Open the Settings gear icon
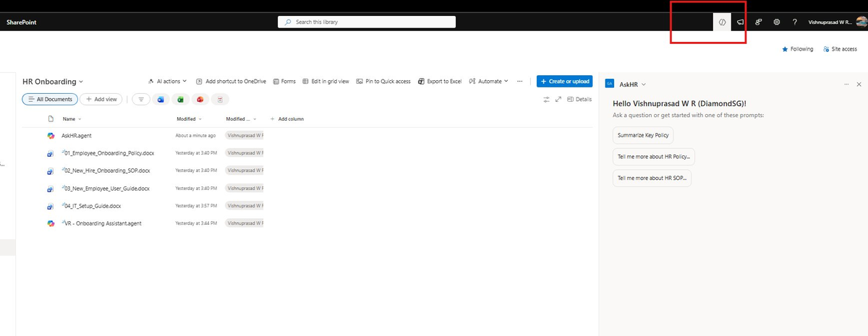Viewport: 868px width, 336px height. (777, 22)
